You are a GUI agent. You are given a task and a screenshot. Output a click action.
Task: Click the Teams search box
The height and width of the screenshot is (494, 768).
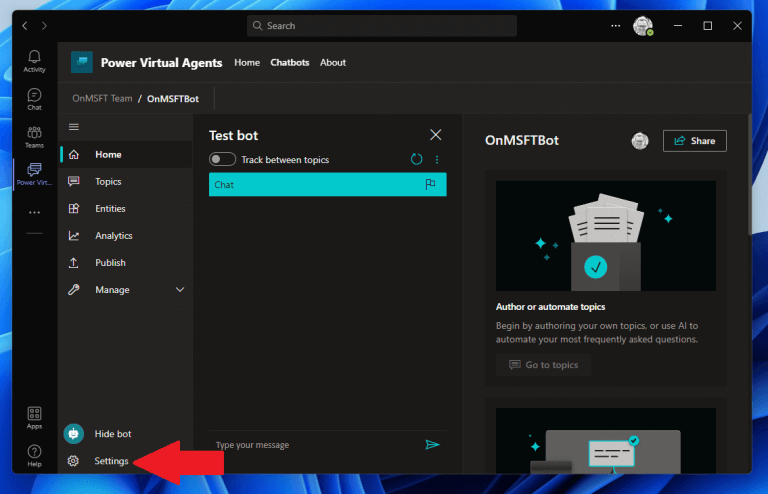click(382, 25)
